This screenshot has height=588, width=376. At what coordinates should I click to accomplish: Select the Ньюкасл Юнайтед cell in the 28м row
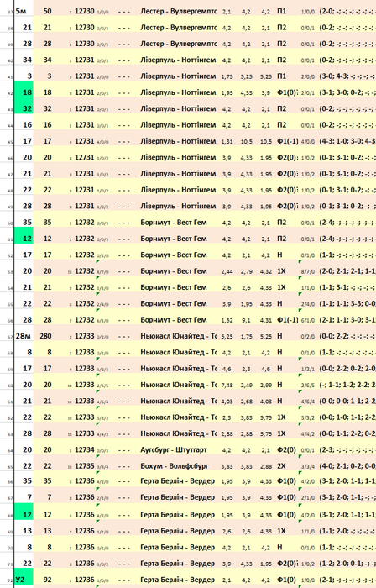tap(178, 336)
